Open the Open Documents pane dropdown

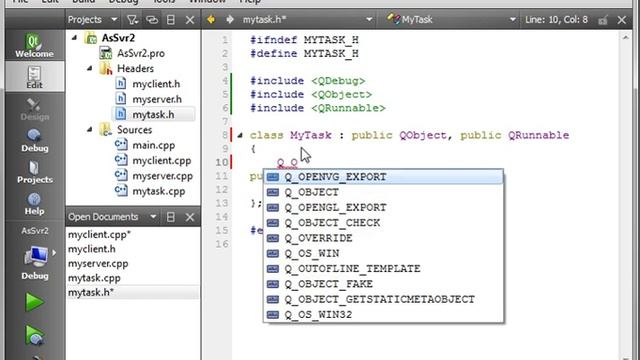[x=153, y=217]
